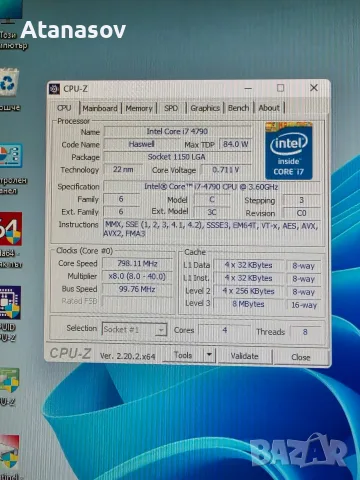Screen dimensions: 360x480
Task: Select the CPU tab
Action: click(x=64, y=108)
